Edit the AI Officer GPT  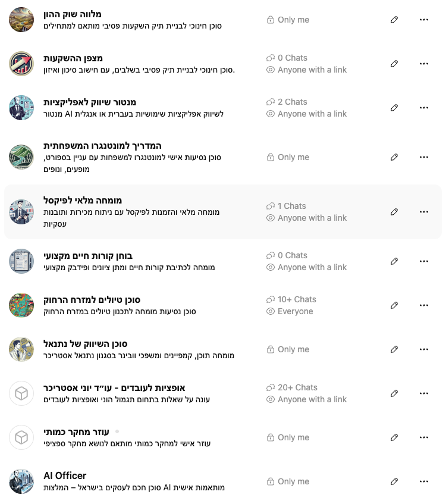(394, 481)
